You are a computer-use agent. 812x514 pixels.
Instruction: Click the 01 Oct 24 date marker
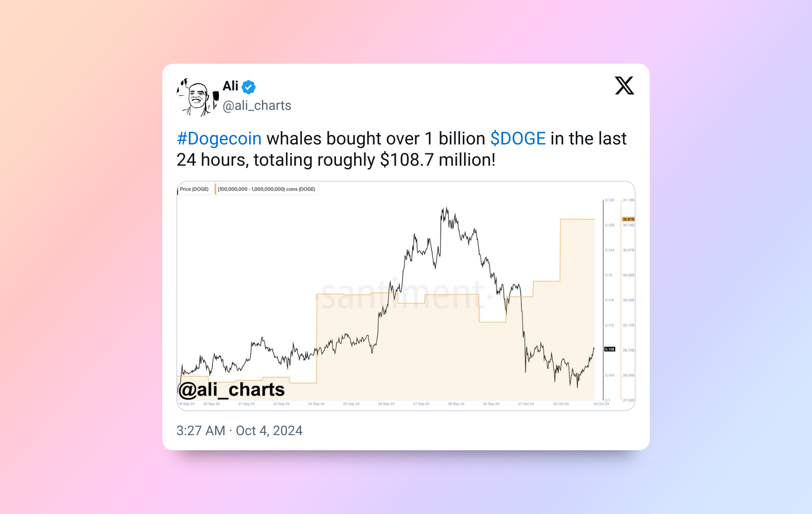click(526, 404)
